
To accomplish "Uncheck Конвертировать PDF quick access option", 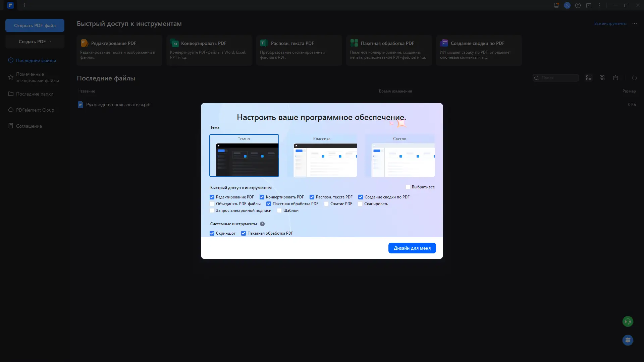I will pyautogui.click(x=262, y=197).
